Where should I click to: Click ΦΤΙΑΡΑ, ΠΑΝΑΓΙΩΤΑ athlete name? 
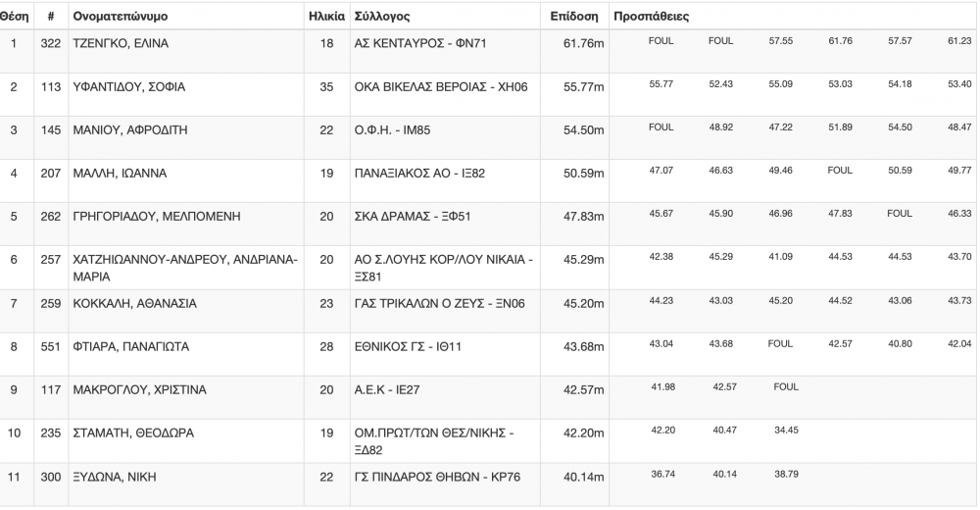(130, 346)
